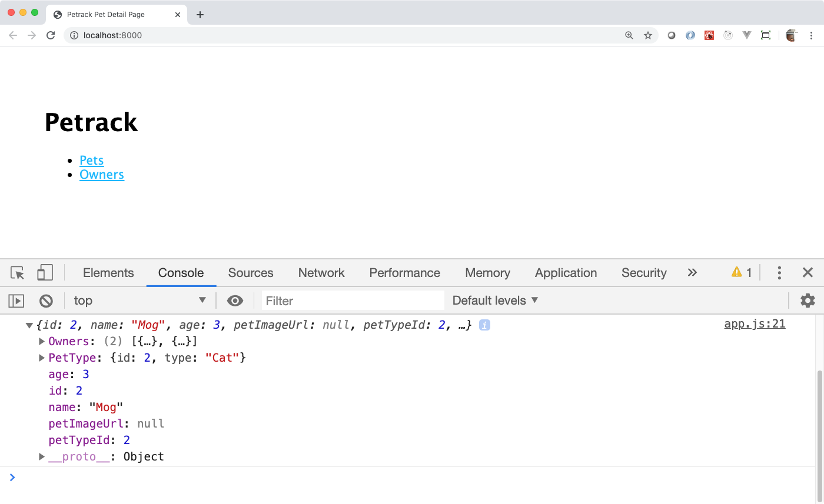Toggle the live expression eye icon
The image size is (824, 504).
click(x=235, y=301)
